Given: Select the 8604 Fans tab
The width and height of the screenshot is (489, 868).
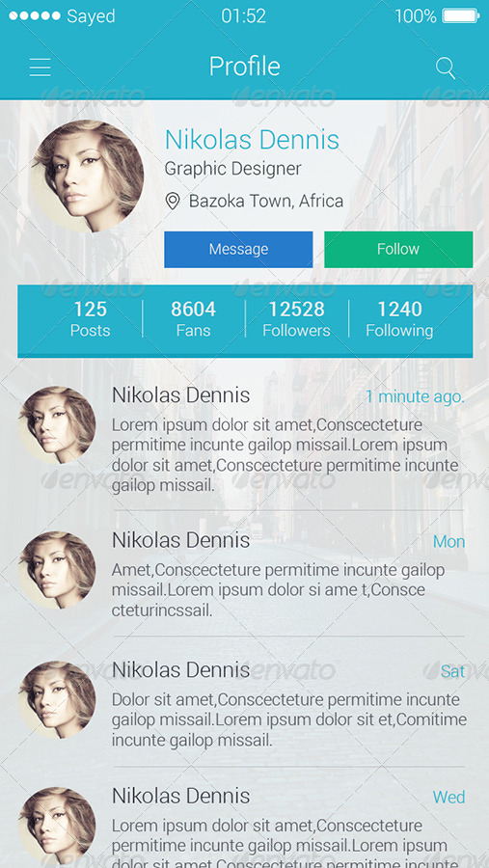Looking at the screenshot, I should click(193, 319).
